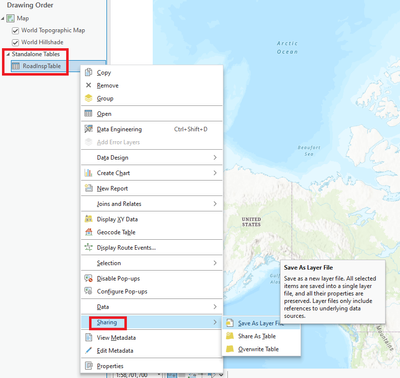Click the Display XY Data icon
Image resolution: width=400 pixels, height=378 pixels.
[88, 219]
